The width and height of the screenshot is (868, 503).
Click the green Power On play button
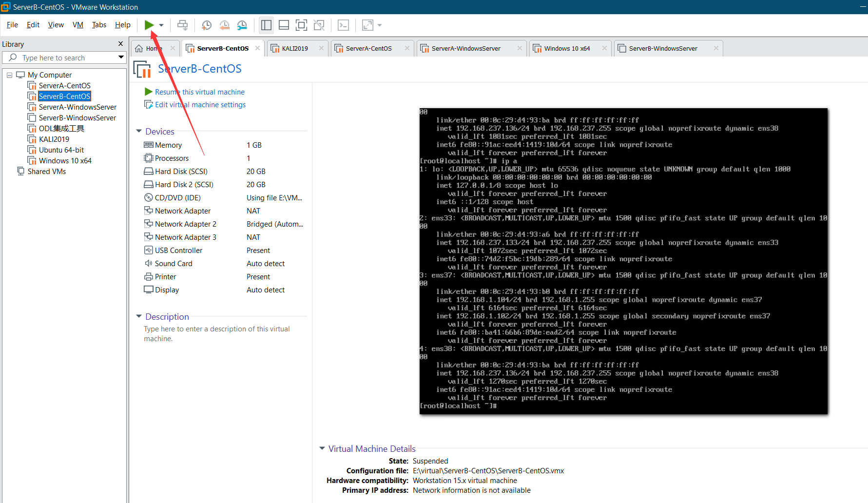pos(149,25)
